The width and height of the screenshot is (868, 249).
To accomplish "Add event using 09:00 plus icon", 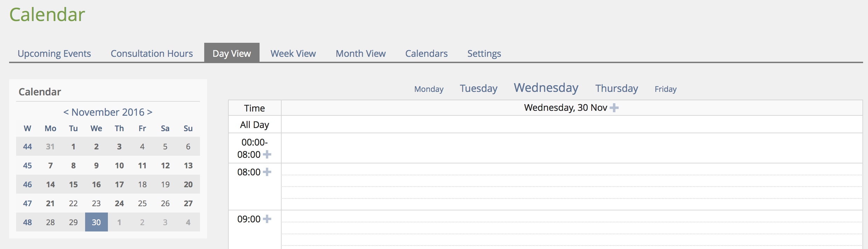I will click(267, 219).
